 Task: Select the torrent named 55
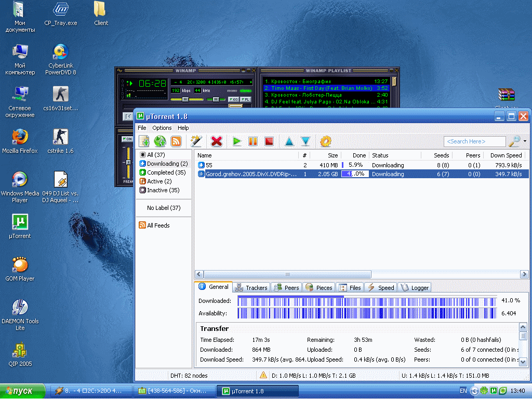tap(362, 165)
